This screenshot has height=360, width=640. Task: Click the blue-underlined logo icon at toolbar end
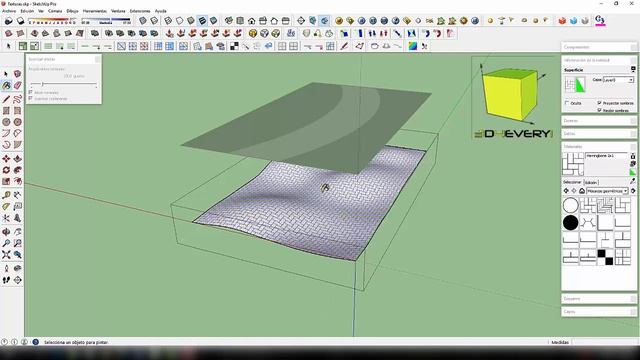tap(600, 20)
